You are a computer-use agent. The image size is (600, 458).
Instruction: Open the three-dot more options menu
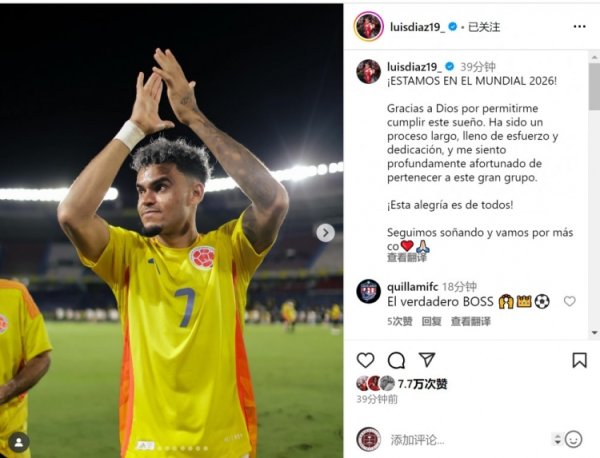point(579,26)
